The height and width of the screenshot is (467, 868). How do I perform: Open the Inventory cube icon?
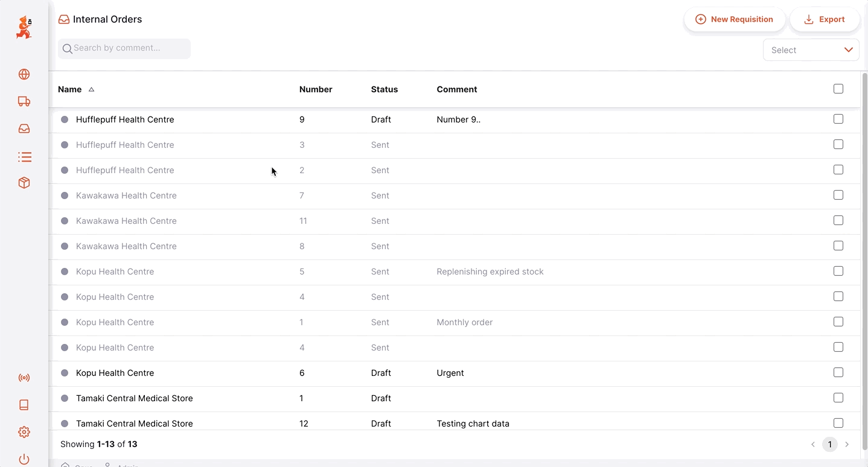point(24,183)
